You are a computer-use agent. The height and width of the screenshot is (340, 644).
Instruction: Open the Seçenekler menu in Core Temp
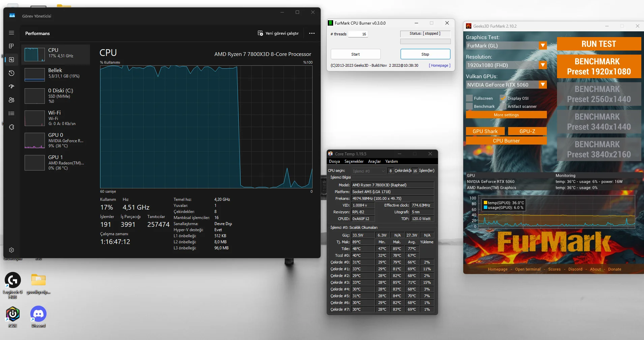coord(354,161)
